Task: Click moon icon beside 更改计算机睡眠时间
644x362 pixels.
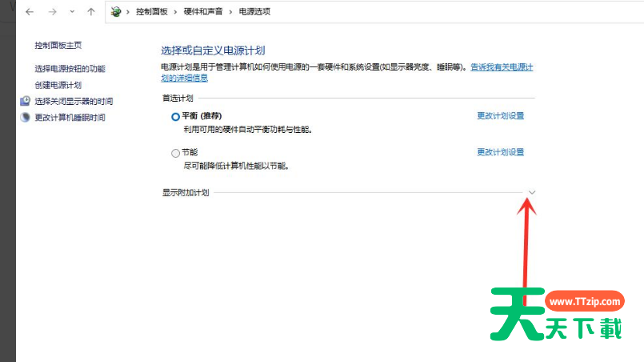Action: pos(25,117)
